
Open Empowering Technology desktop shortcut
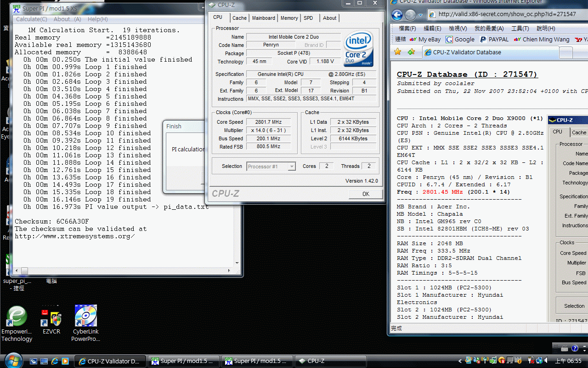click(x=17, y=324)
